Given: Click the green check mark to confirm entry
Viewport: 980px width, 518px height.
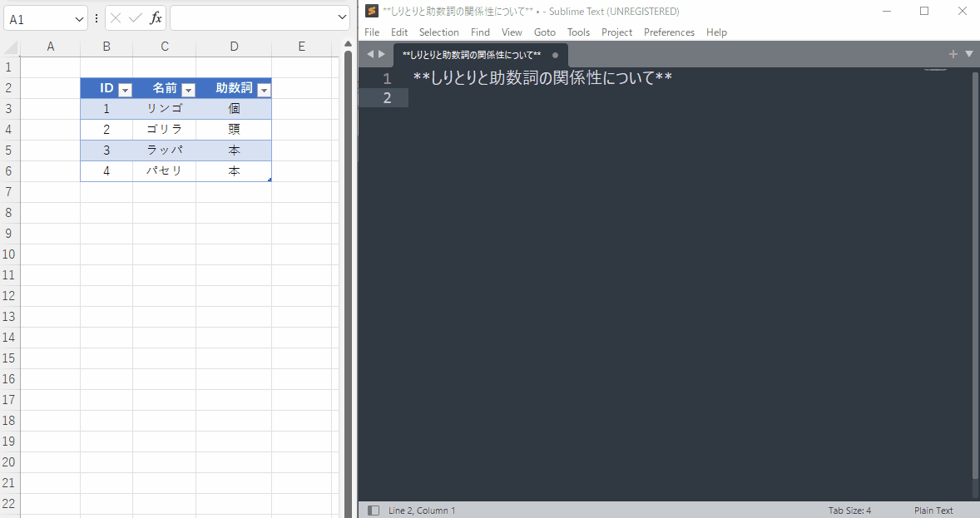Looking at the screenshot, I should click(x=133, y=17).
